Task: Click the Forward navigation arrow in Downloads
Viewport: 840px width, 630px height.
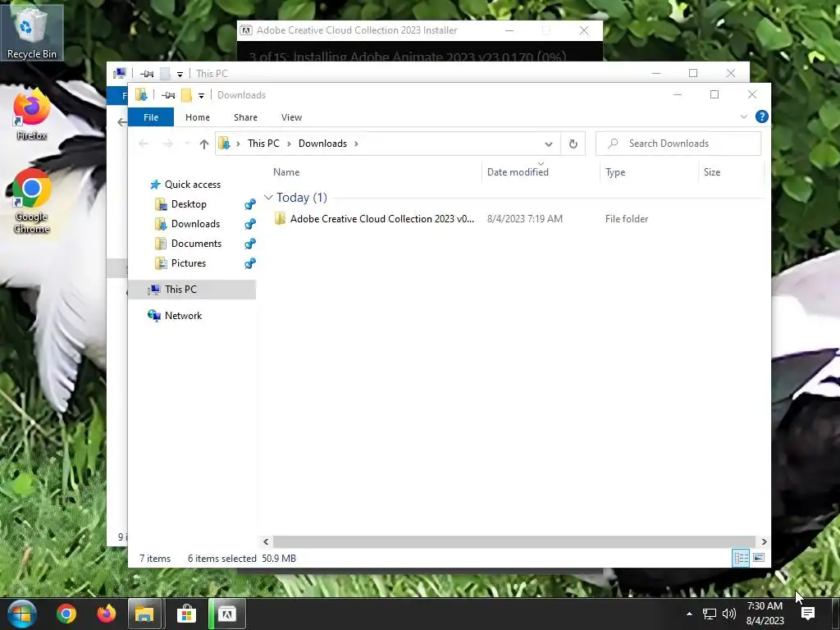Action: (167, 144)
